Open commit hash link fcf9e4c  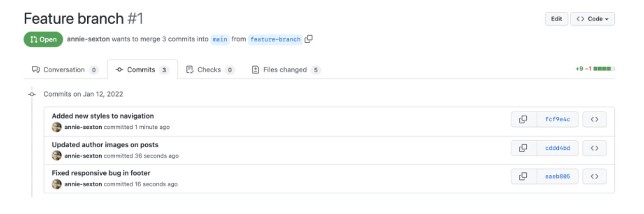click(x=558, y=120)
